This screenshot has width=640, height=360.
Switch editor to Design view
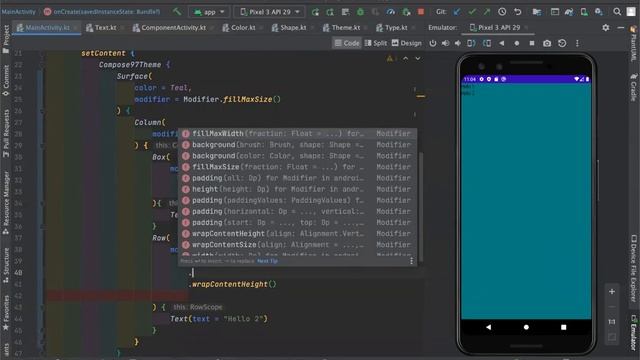pos(407,43)
